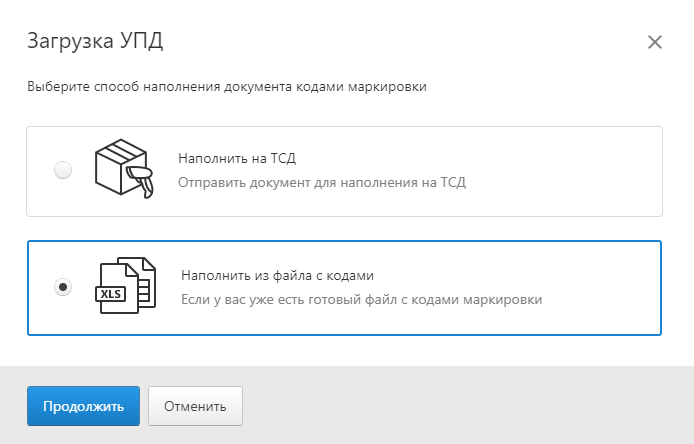Screen dimensions: 694x444
Task: Click the Загрузка УПД dialog title
Action: click(95, 41)
